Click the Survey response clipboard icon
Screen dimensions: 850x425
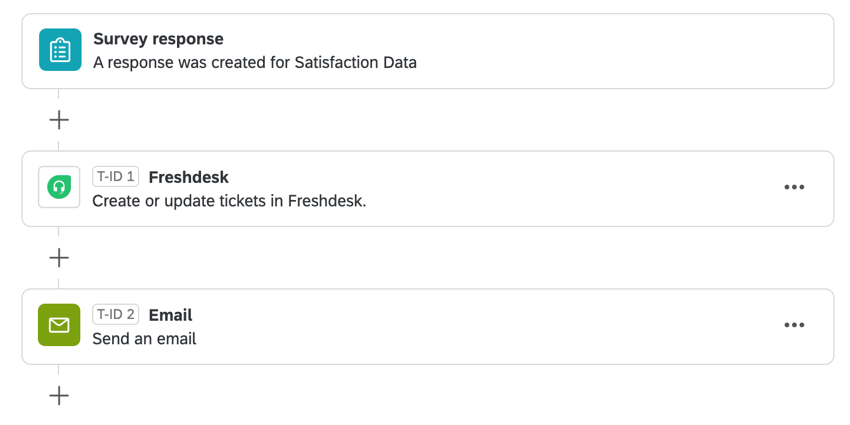click(60, 50)
